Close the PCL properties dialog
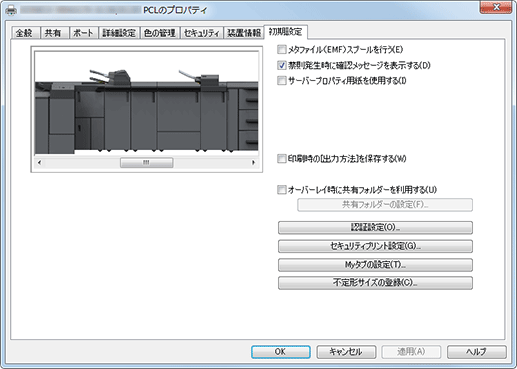 (496, 7)
